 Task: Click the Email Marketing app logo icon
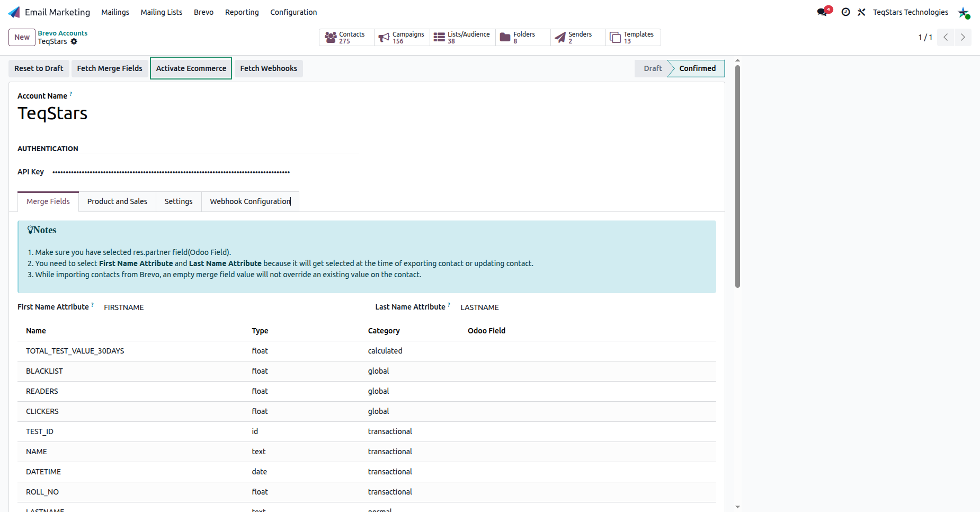[14, 12]
